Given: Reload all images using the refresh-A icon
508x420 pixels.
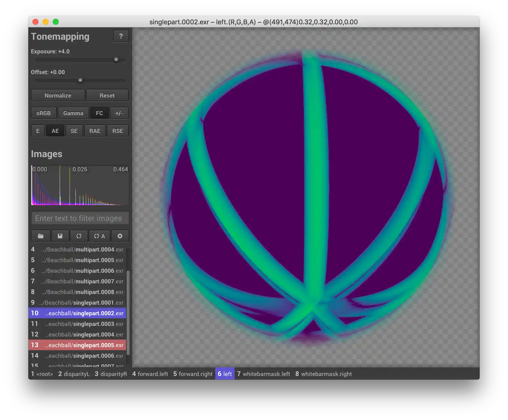Looking at the screenshot, I should pyautogui.click(x=99, y=236).
